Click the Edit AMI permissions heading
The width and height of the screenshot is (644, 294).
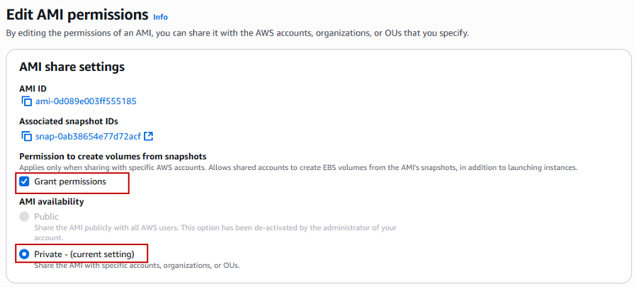click(77, 15)
